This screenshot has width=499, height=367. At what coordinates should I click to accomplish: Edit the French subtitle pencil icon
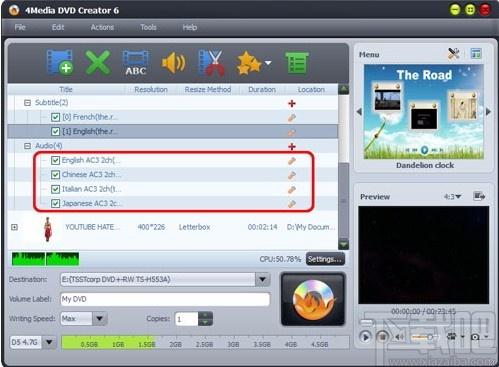pos(292,118)
